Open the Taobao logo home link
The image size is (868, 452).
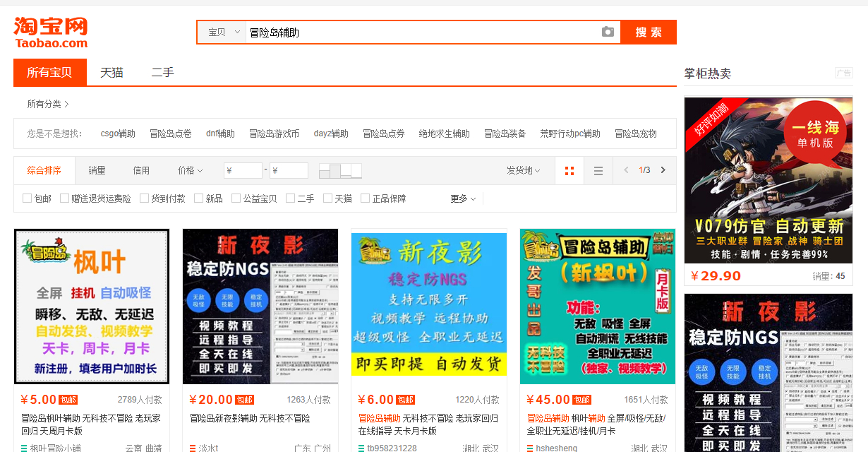[51, 32]
